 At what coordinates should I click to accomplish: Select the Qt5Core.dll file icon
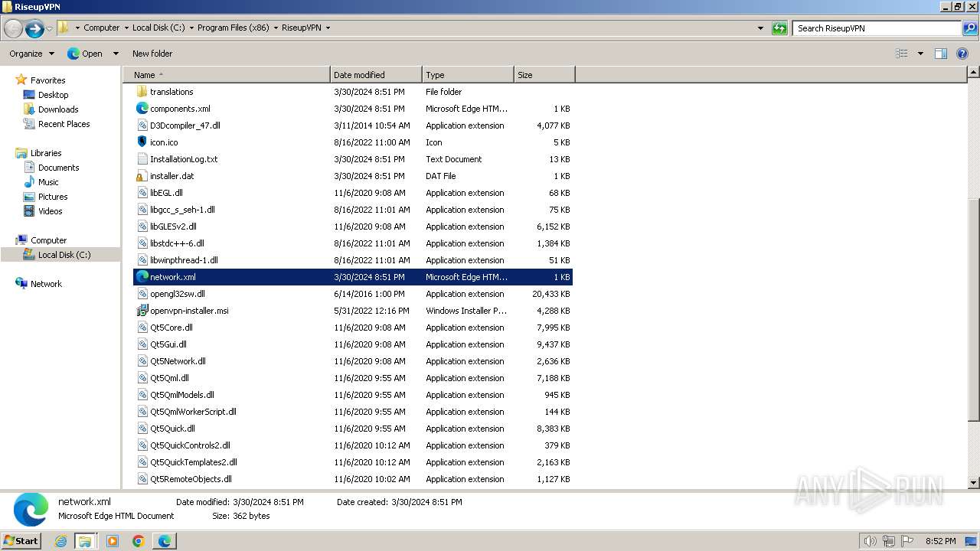point(142,328)
